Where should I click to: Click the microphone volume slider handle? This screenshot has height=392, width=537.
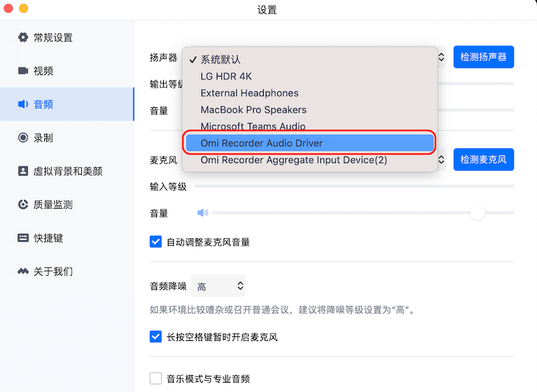tap(477, 213)
